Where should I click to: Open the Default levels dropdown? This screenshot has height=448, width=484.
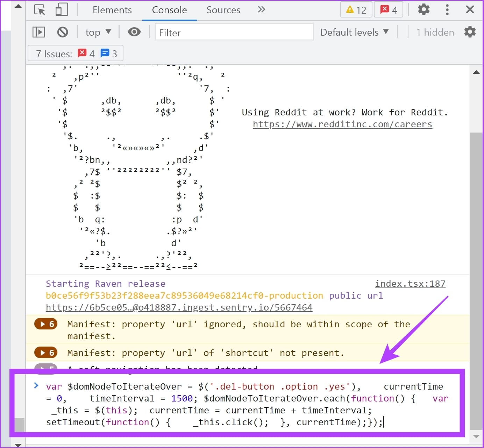[x=355, y=32]
